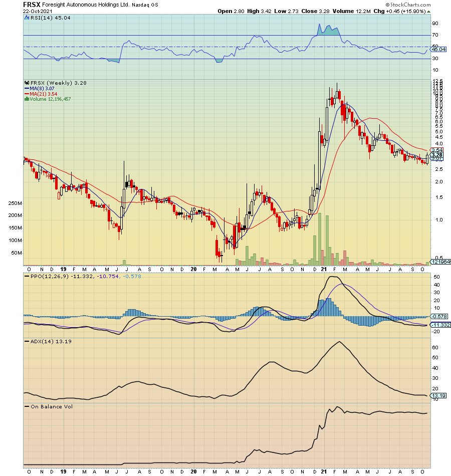Click the blue legend line for MA(8)
451x476 pixels.
click(x=27, y=89)
